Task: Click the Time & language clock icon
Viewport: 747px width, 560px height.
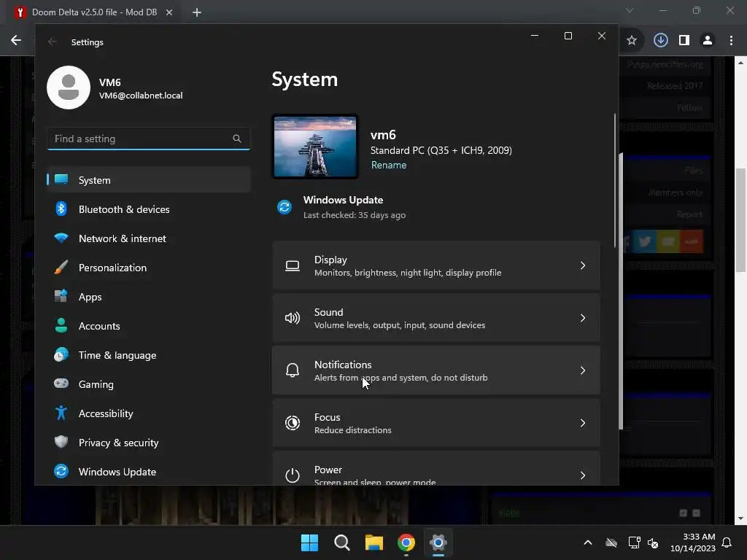Action: [x=61, y=355]
